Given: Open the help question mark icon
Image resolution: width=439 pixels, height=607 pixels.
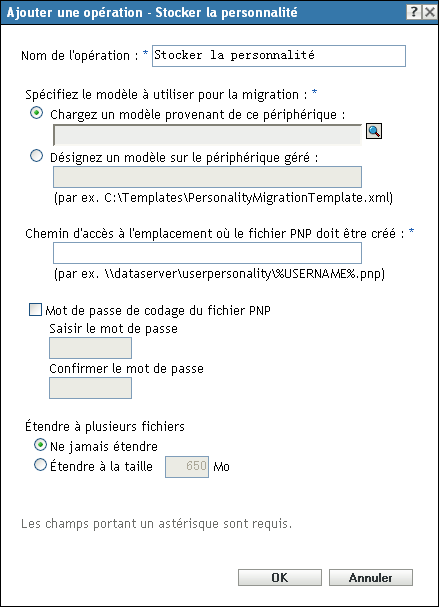Looking at the screenshot, I should pos(414,12).
